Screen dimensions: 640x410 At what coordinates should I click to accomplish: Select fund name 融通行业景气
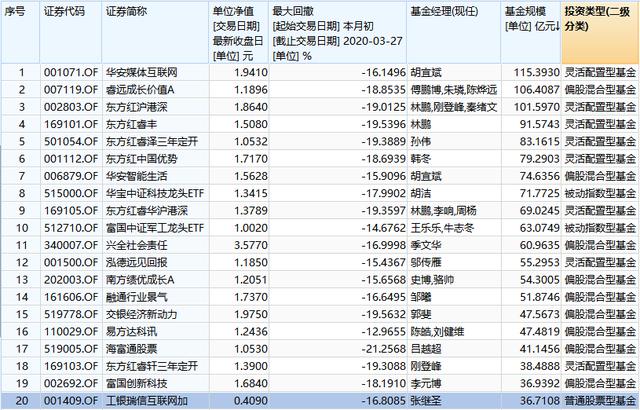[136, 297]
